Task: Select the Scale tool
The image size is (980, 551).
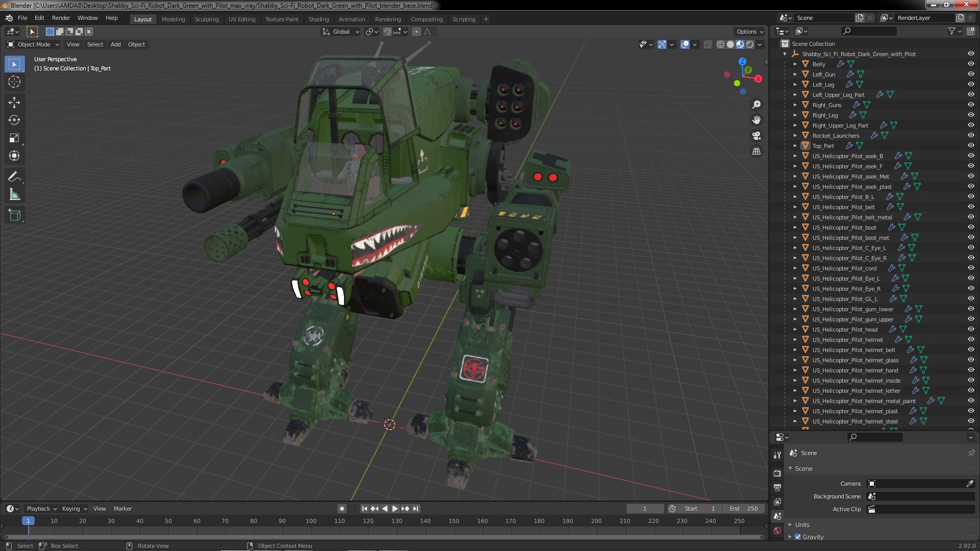Action: point(14,138)
